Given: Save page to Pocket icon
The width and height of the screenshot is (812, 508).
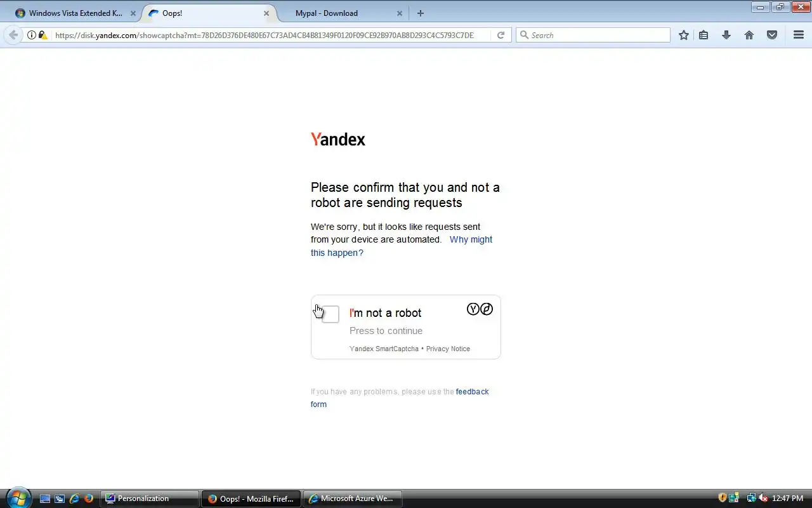Looking at the screenshot, I should tap(772, 35).
